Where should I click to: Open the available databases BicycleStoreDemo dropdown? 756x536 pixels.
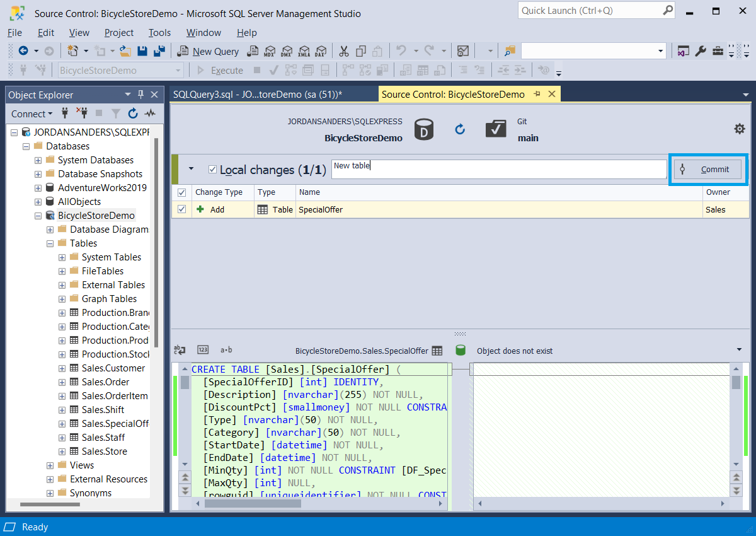[x=178, y=71]
